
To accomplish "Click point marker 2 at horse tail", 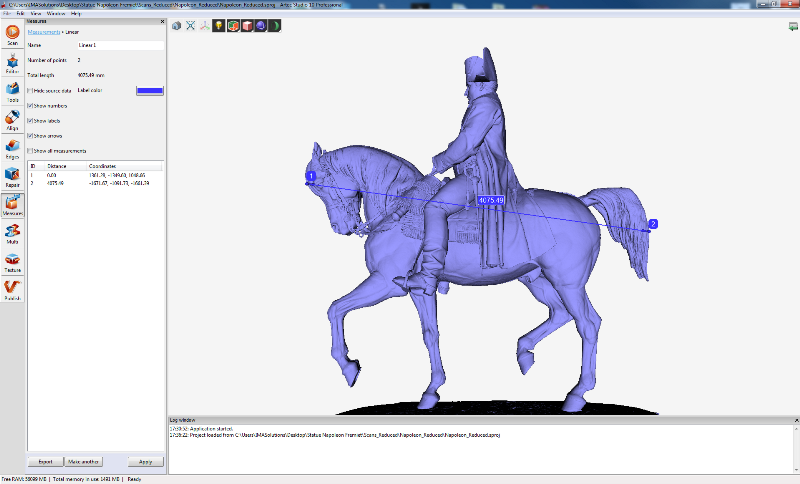I will pyautogui.click(x=653, y=224).
